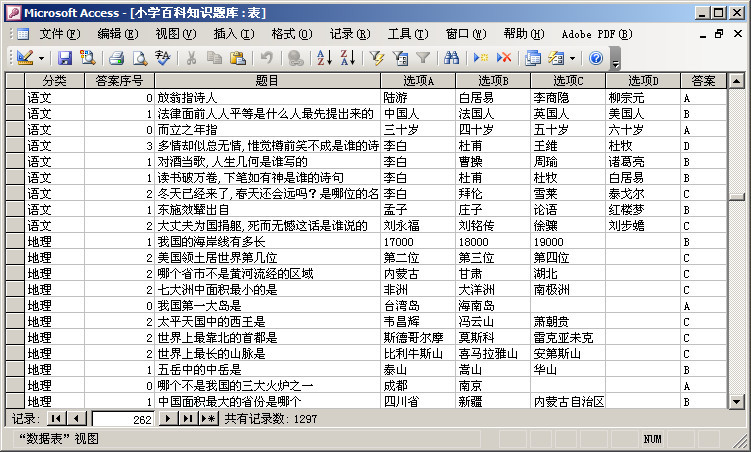The image size is (751, 452).
Task: Click the Delete Record red X icon
Action: pos(504,58)
